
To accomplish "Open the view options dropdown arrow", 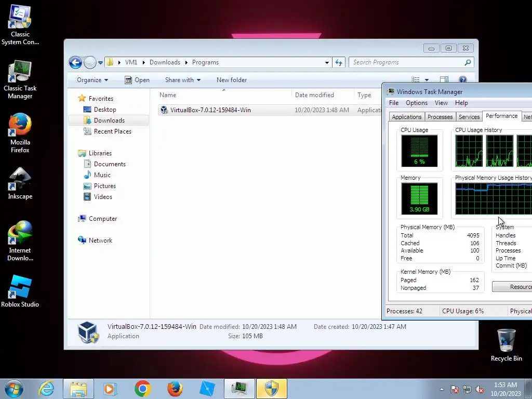I will 427,79.
